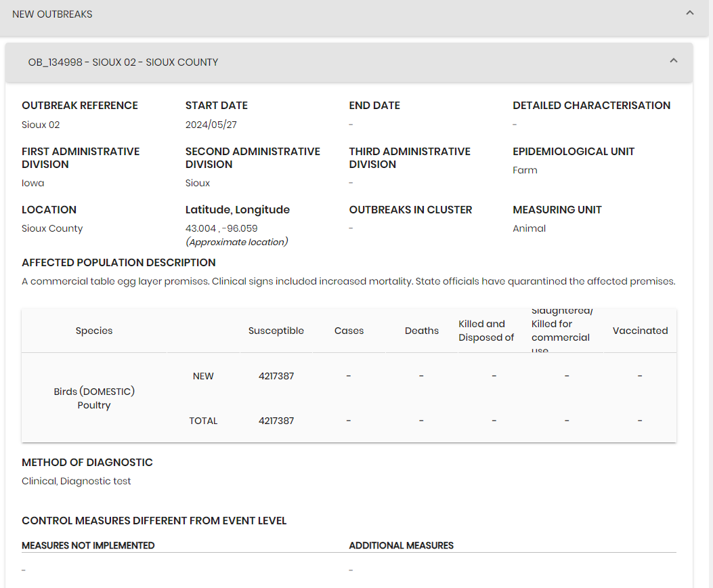The image size is (713, 588).
Task: Click the start date value 2024/05/27
Action: [x=211, y=125]
